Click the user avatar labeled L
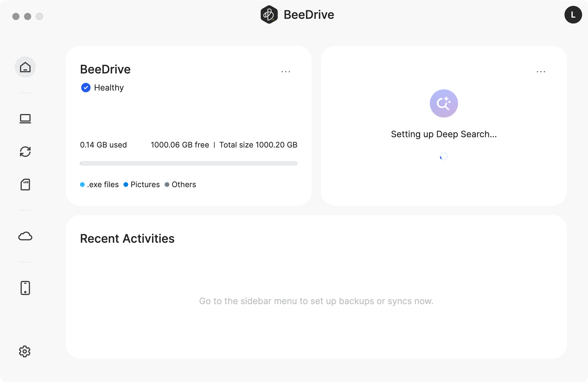The image size is (588, 382). pos(573,15)
